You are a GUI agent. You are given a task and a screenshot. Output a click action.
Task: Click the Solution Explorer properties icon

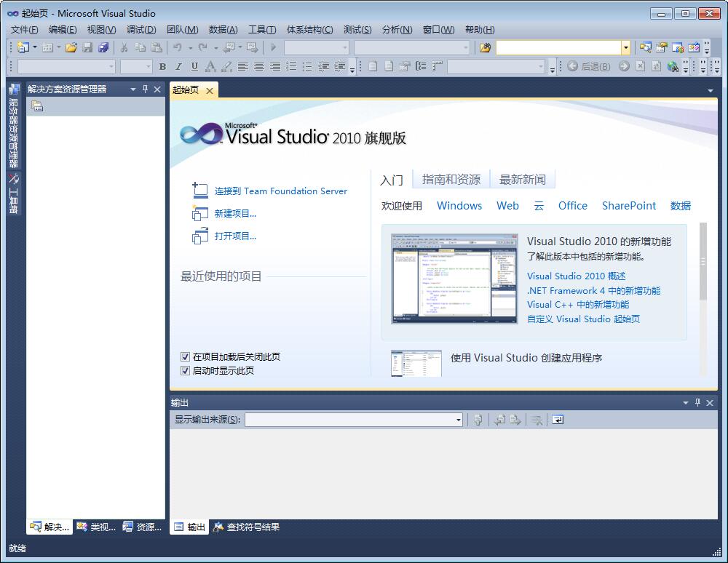[x=37, y=106]
